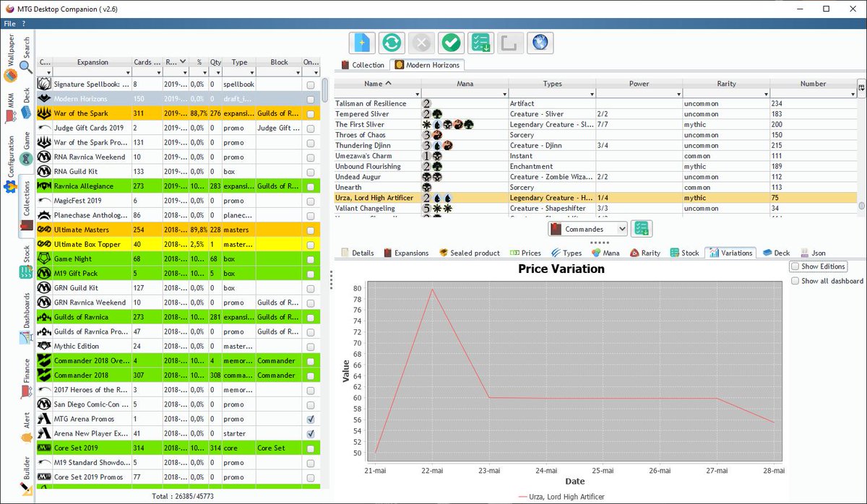The width and height of the screenshot is (867, 504).
Task: Toggle the online checkbox for Game Night row
Action: (x=310, y=258)
